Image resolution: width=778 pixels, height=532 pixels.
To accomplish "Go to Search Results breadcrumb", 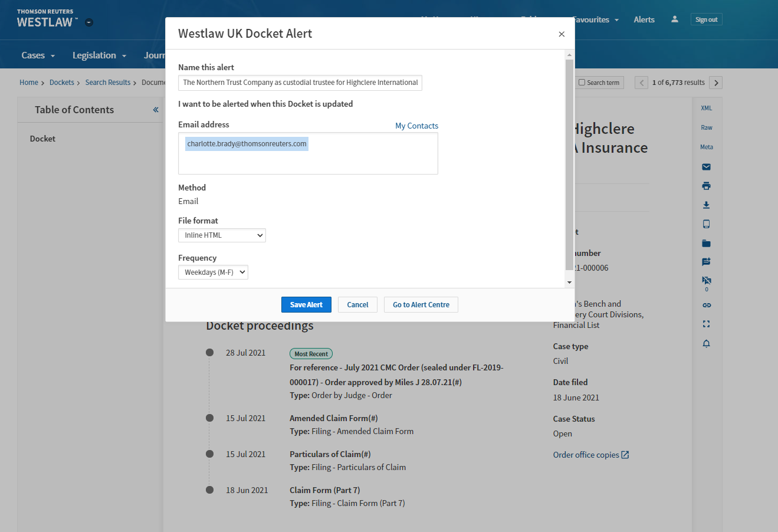I will tap(108, 83).
